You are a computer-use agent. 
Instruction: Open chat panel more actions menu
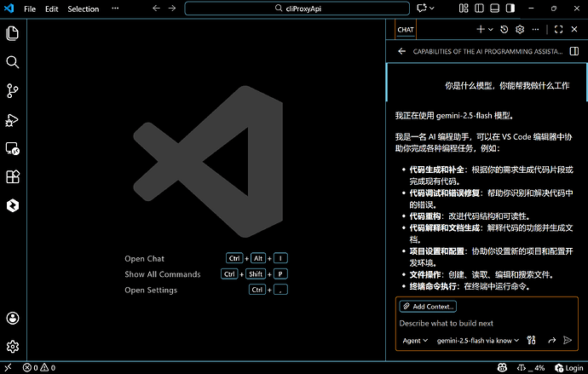(x=535, y=29)
